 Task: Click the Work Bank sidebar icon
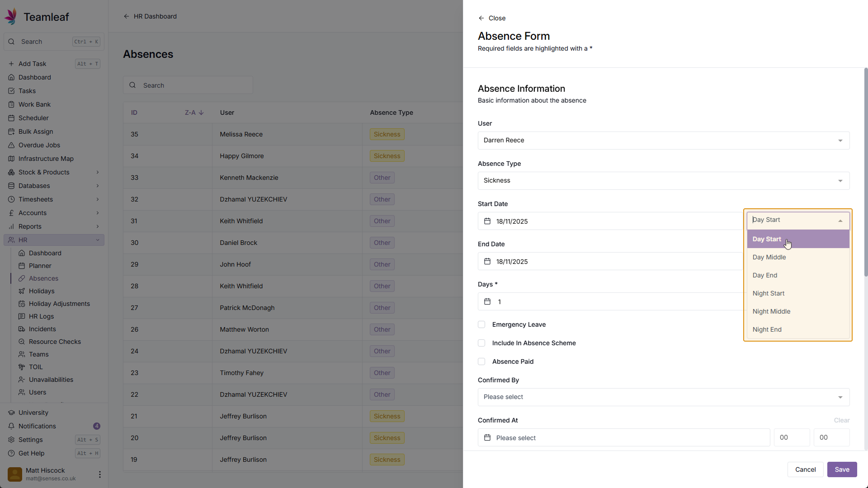click(x=11, y=104)
